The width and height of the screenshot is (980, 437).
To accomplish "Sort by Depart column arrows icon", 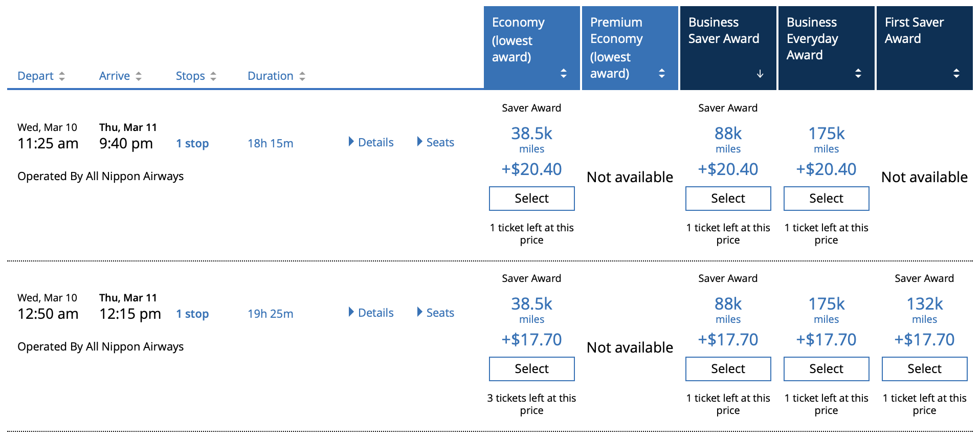I will [62, 76].
